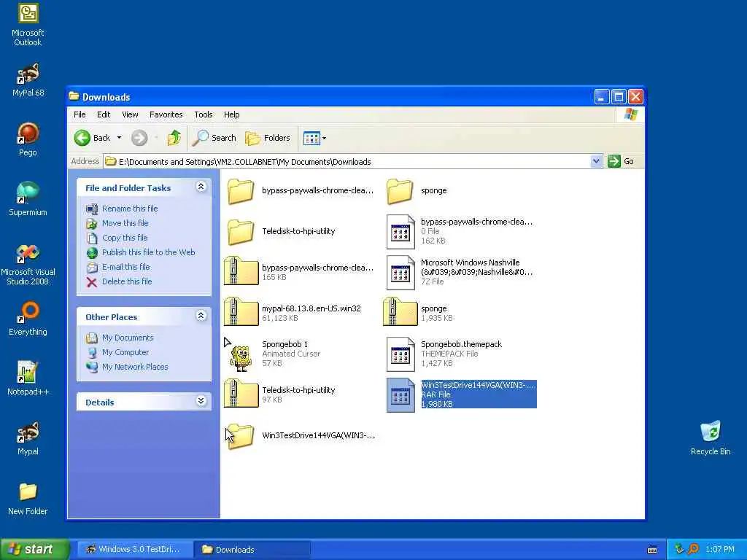Viewport: 747px width, 560px height.
Task: Expand the Details panel
Action: (201, 401)
